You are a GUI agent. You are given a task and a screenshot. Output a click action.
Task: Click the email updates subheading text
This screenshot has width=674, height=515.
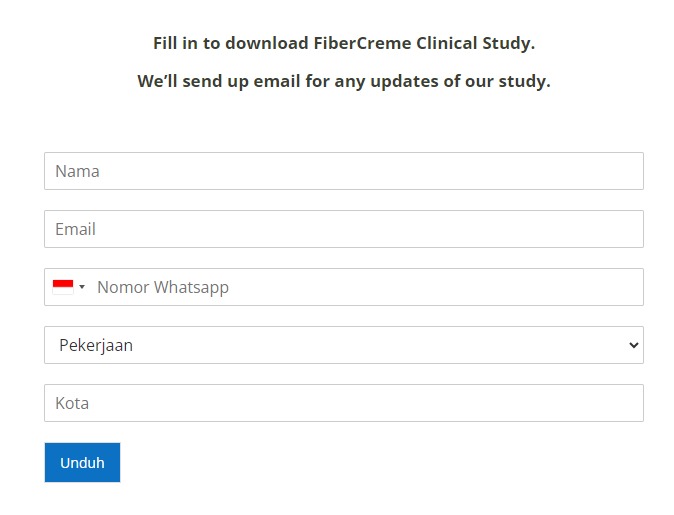(344, 81)
